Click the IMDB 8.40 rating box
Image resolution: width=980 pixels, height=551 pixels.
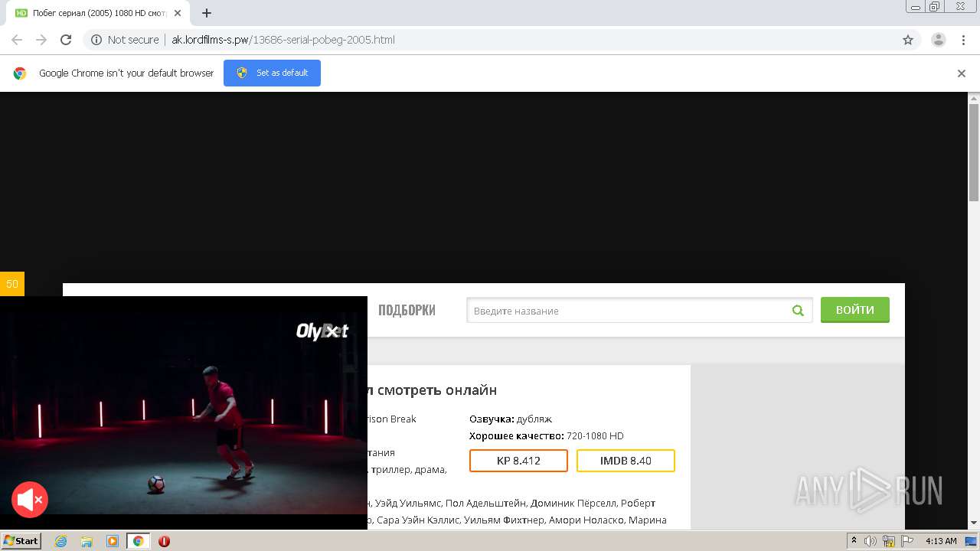[x=626, y=461]
